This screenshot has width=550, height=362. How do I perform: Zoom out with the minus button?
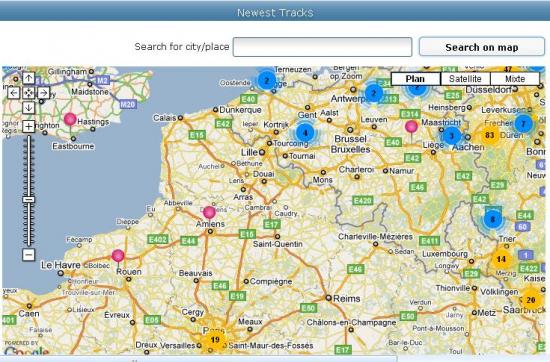pos(28,254)
